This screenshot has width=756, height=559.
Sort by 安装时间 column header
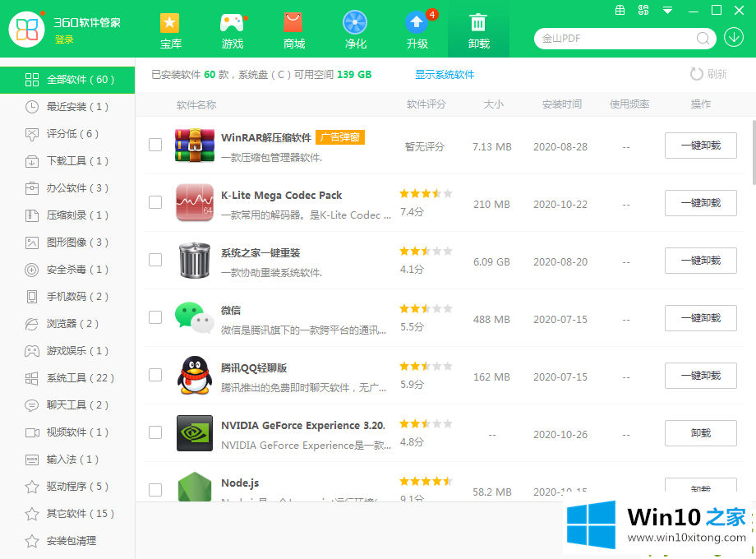click(562, 104)
